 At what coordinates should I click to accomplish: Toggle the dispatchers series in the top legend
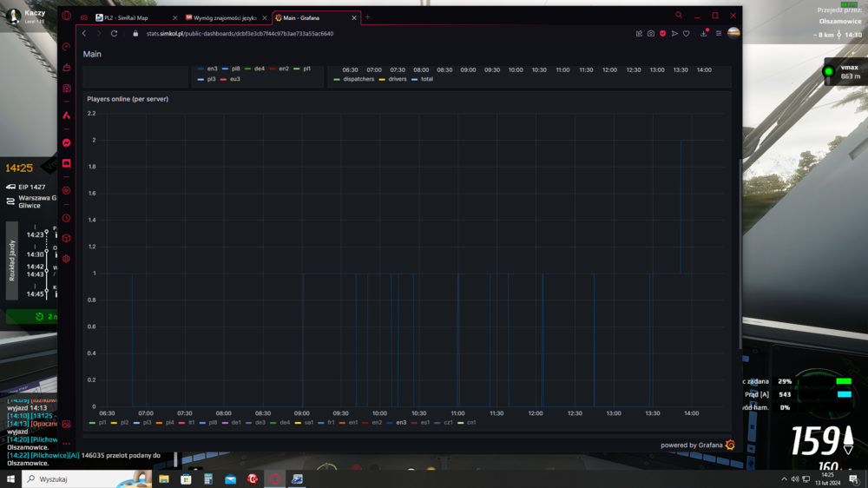click(x=354, y=79)
